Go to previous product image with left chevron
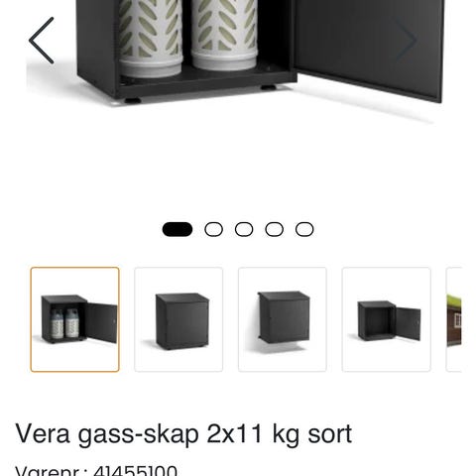 (x=42, y=41)
